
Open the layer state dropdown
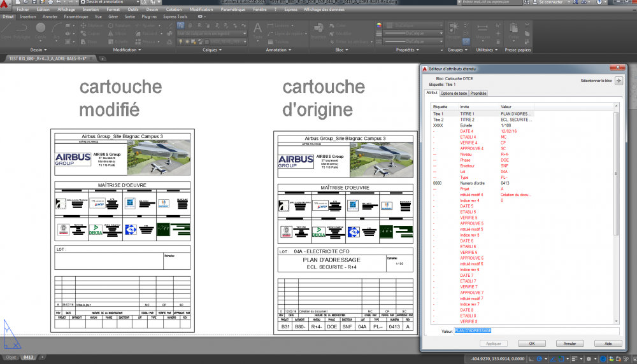point(212,34)
